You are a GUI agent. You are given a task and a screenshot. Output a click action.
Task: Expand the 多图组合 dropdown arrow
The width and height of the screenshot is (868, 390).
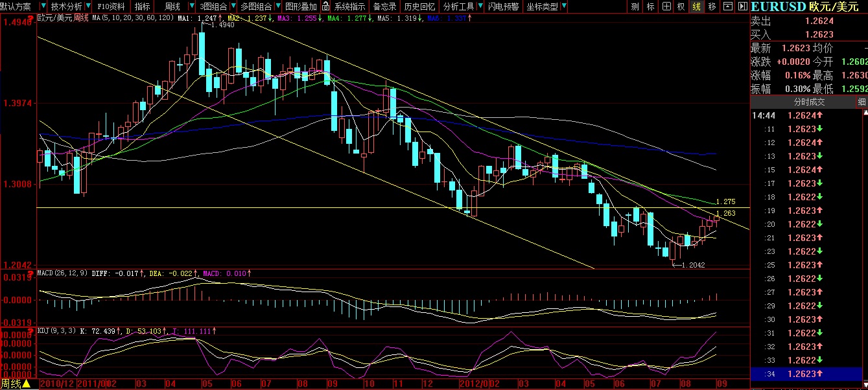click(278, 6)
